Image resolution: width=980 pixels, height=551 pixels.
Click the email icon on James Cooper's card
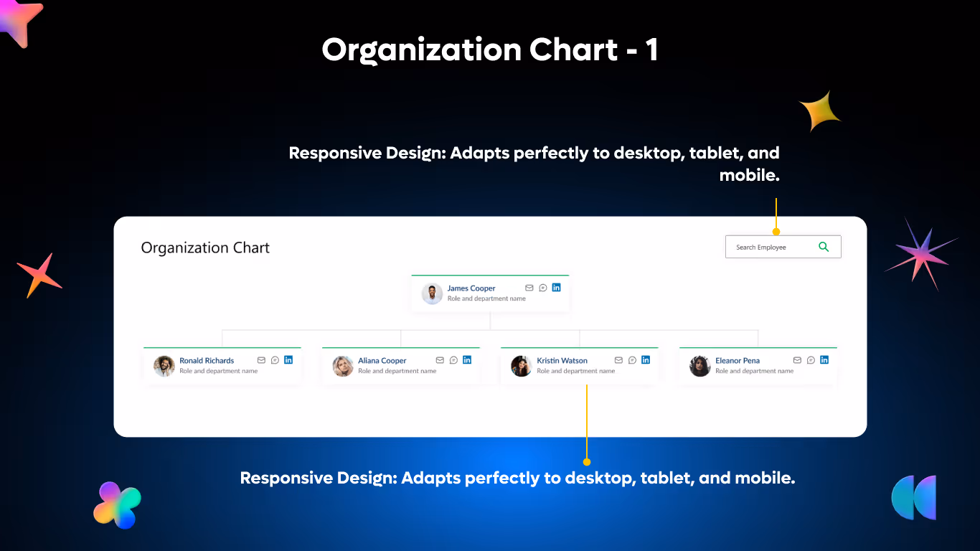point(529,287)
